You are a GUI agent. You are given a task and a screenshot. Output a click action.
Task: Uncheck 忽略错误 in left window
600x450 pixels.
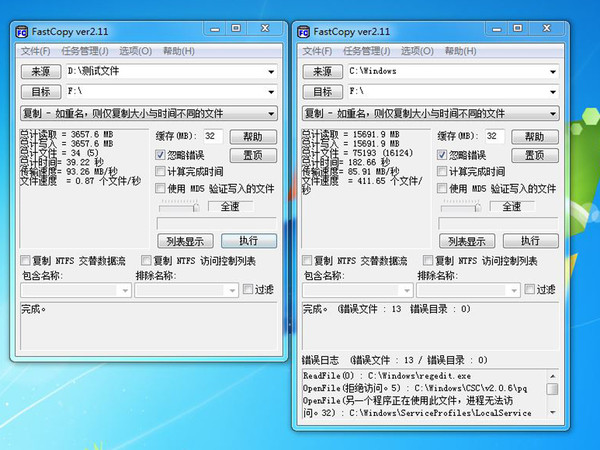pos(160,155)
